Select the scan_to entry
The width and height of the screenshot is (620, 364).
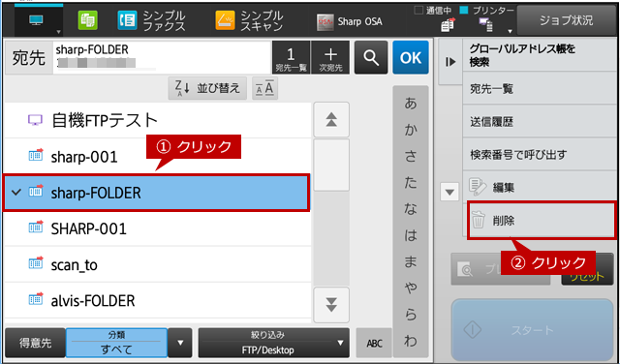pyautogui.click(x=157, y=265)
